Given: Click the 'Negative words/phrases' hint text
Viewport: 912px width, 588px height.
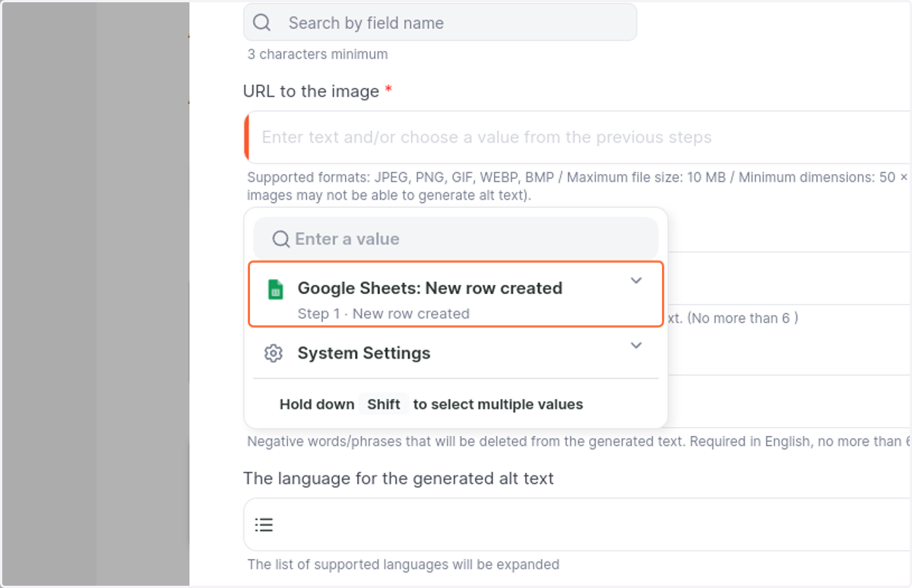Looking at the screenshot, I should 579,441.
